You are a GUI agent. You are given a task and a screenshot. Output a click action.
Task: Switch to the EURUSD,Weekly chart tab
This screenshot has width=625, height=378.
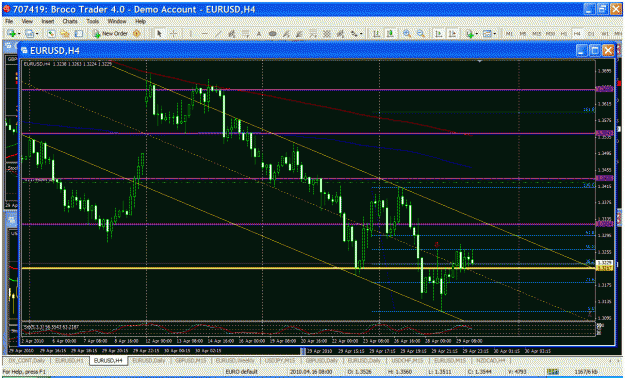click(234, 360)
